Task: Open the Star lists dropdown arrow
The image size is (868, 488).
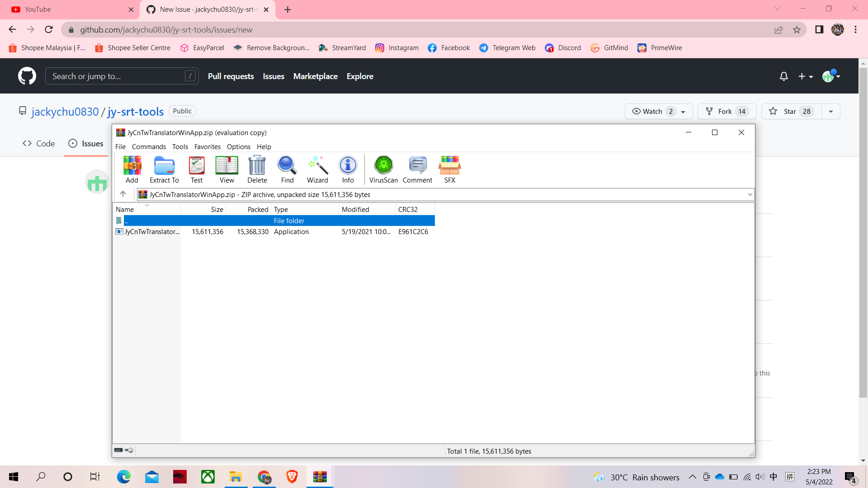Action: tap(831, 112)
